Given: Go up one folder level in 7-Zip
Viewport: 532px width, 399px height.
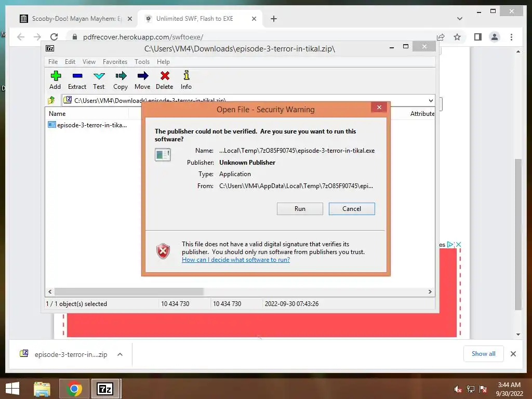Looking at the screenshot, I should (x=51, y=100).
